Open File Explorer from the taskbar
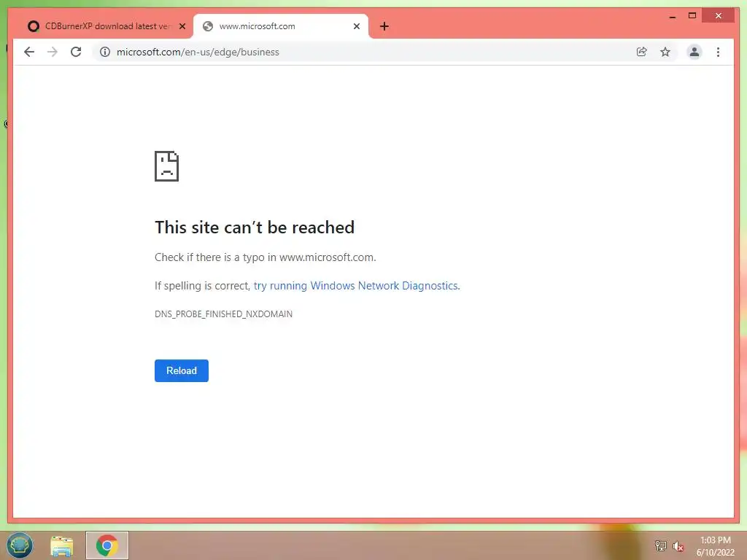 click(62, 545)
